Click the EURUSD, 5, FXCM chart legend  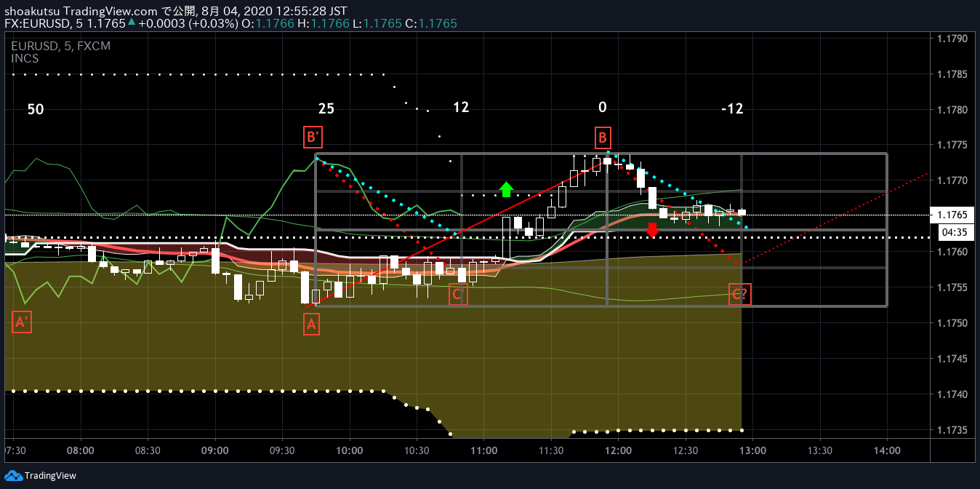[60, 46]
